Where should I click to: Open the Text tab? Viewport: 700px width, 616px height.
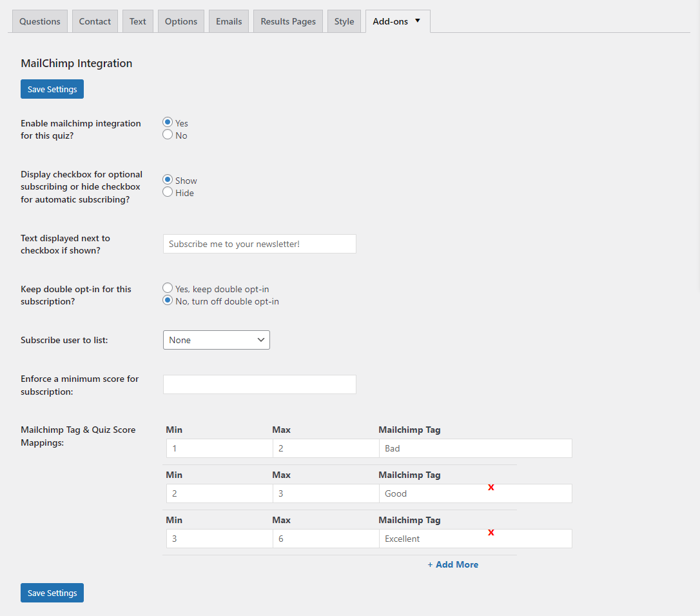click(137, 21)
